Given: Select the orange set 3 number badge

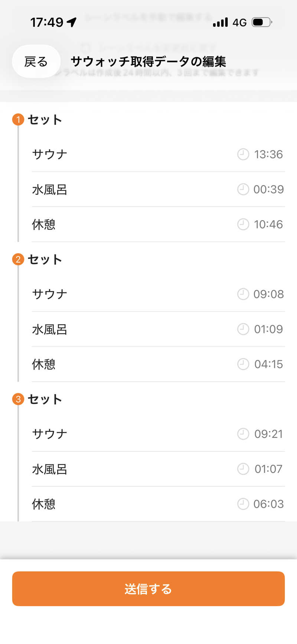Looking at the screenshot, I should coord(18,399).
